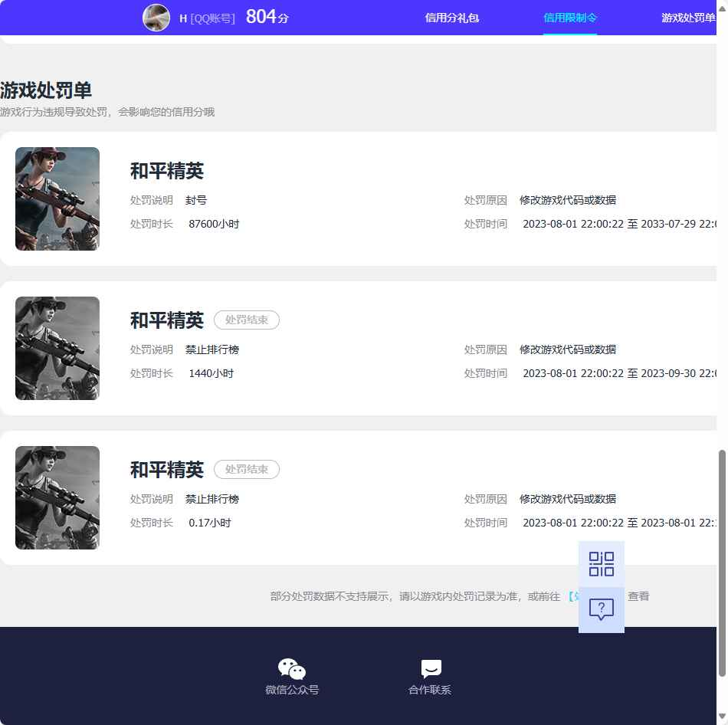Click the WeChat official account icon
728x725 pixels.
click(291, 669)
